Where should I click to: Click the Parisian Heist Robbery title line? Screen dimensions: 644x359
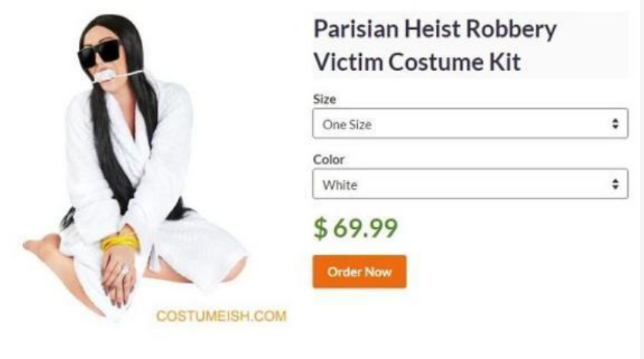click(435, 30)
